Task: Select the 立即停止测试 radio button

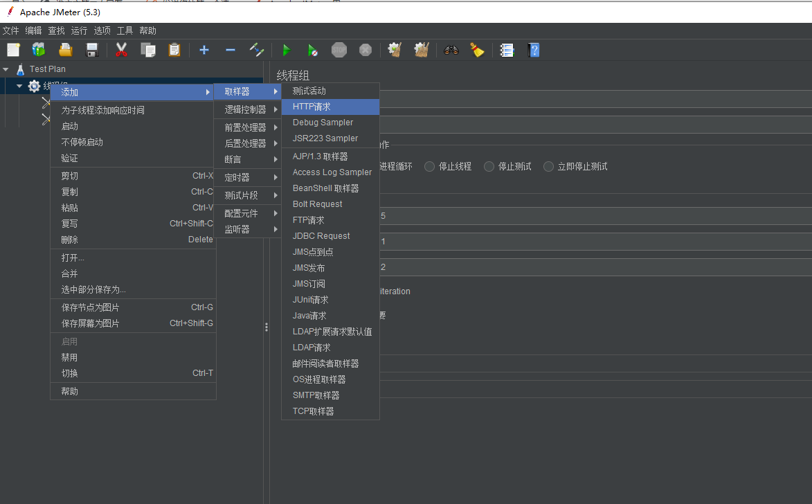Action: [x=548, y=166]
